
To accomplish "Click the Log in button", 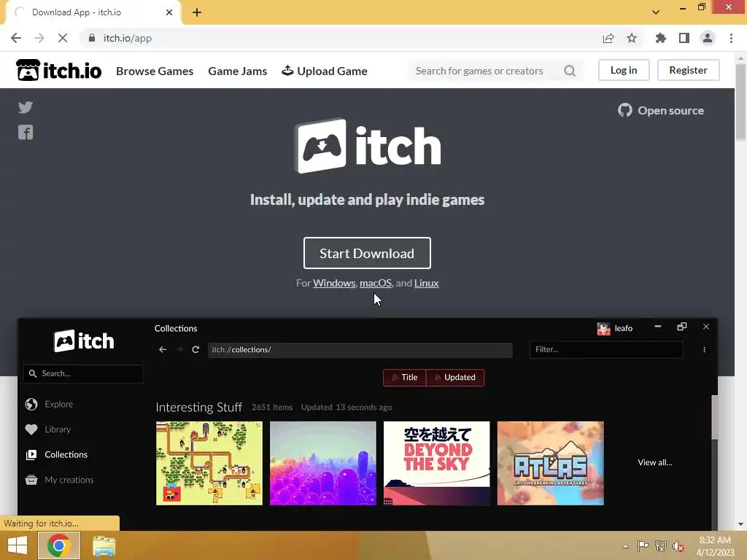I will tap(624, 70).
